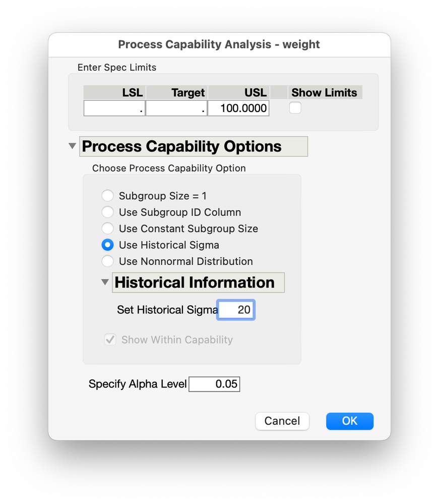Select Use Historical Sigma radio button
This screenshot has height=504, width=439.
(107, 245)
